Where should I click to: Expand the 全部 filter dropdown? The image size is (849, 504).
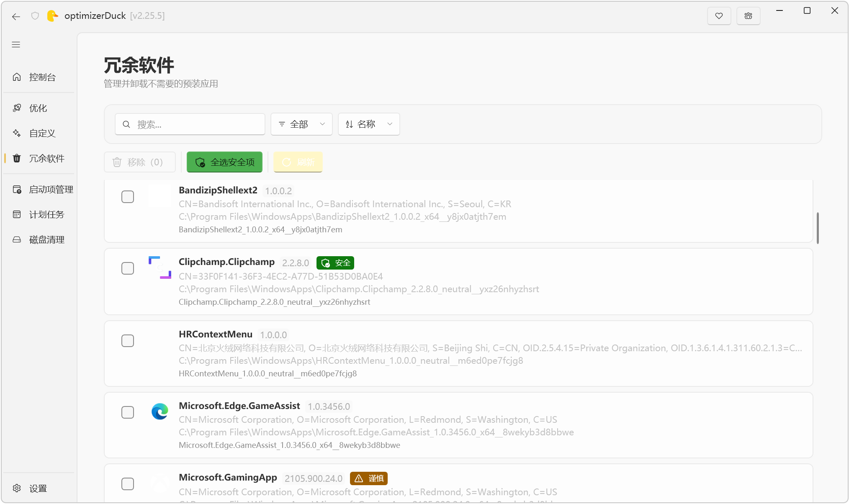[x=301, y=124]
